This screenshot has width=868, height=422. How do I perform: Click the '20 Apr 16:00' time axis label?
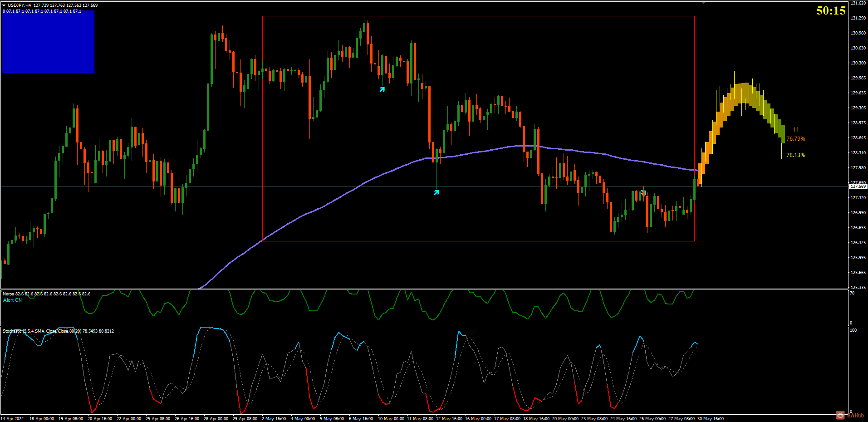pyautogui.click(x=100, y=419)
